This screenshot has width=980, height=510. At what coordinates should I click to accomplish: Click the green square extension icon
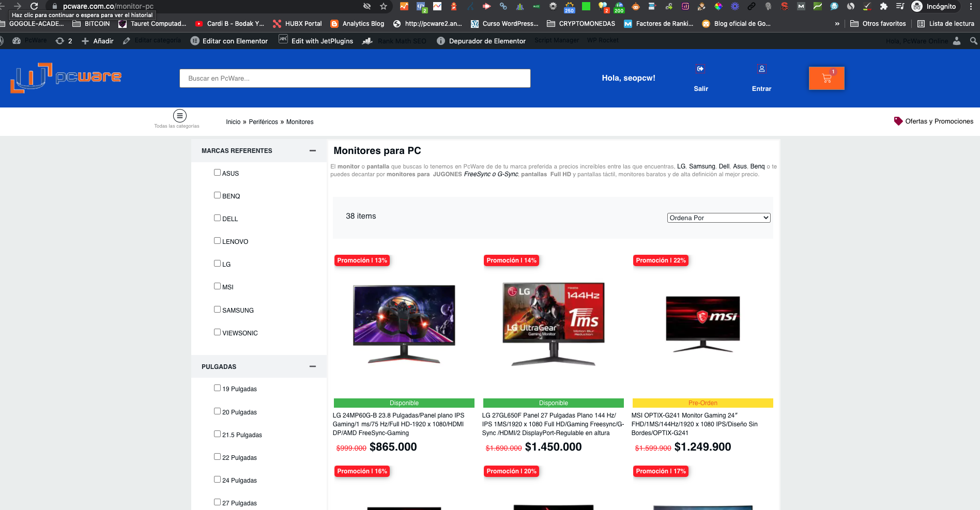pos(586,6)
